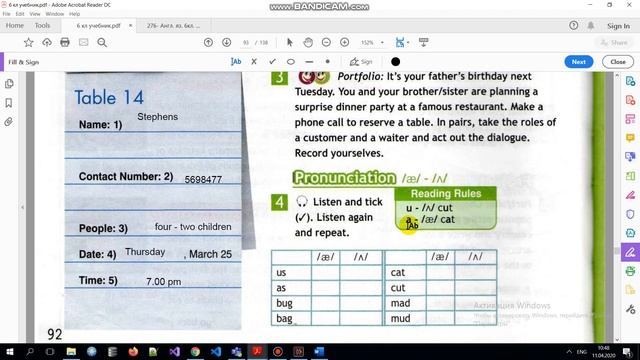
Task: Expand the fit page options arrow
Action: tap(408, 42)
